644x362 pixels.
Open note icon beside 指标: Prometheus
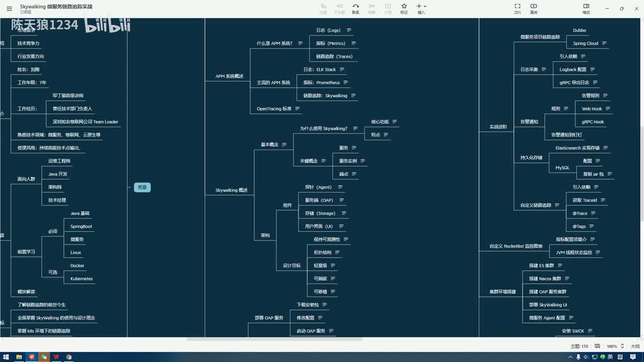pyautogui.click(x=346, y=82)
